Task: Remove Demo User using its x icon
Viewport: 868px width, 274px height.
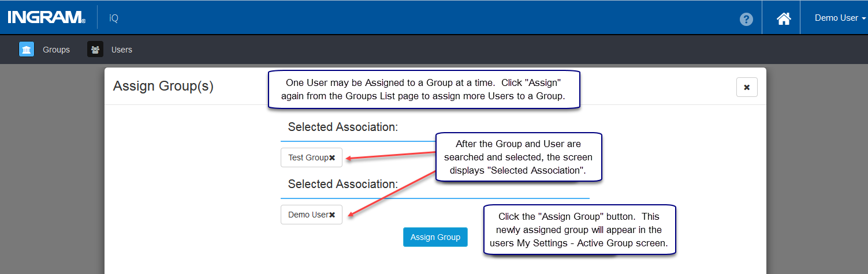Action: tap(332, 215)
